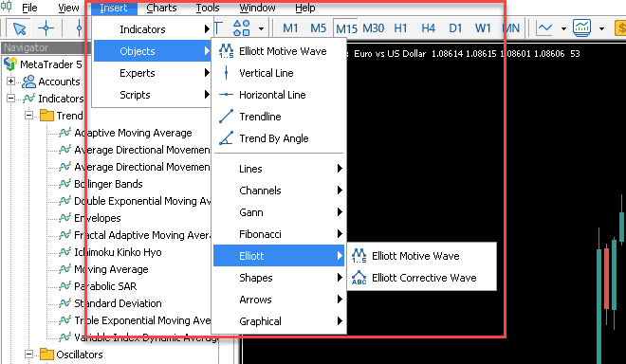Open the Charts menu

click(x=161, y=8)
